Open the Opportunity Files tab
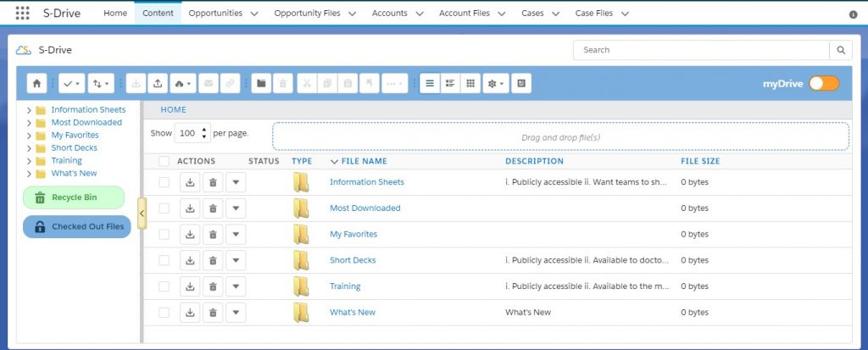The width and height of the screenshot is (868, 350). (x=307, y=14)
